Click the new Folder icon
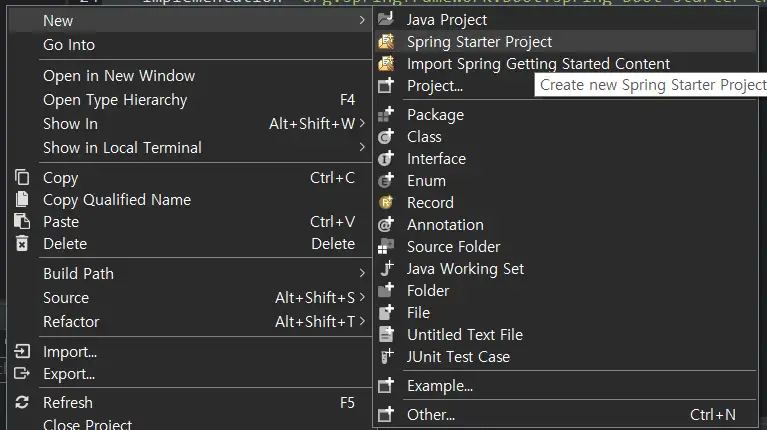The height and width of the screenshot is (430, 767). click(386, 291)
